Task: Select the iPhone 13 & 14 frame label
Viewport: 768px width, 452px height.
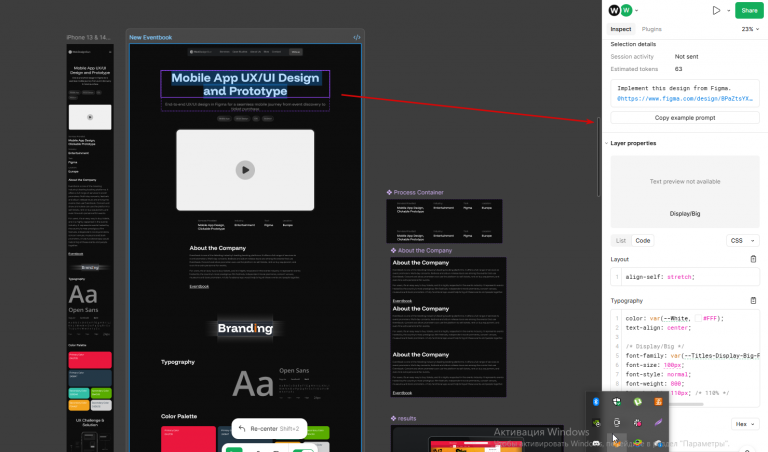Action: click(x=89, y=37)
